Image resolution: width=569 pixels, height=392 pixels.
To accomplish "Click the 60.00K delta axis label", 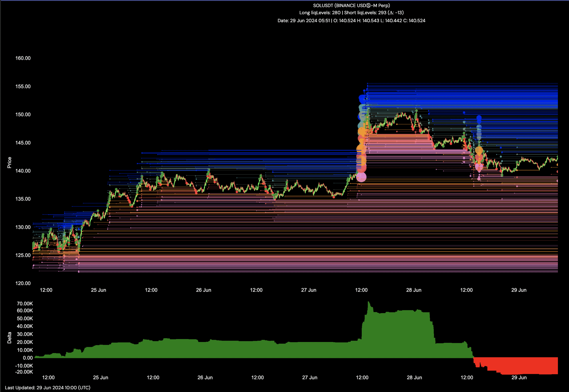I will point(25,311).
